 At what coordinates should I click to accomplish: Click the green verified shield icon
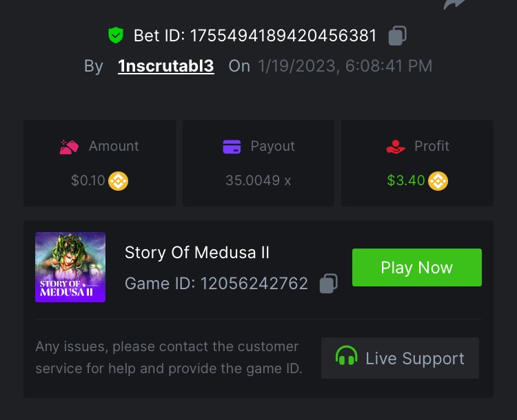[115, 35]
